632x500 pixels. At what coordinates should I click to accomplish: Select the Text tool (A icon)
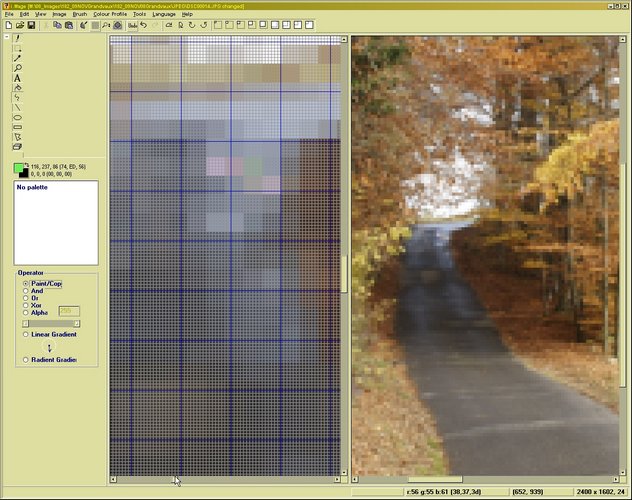[x=18, y=78]
